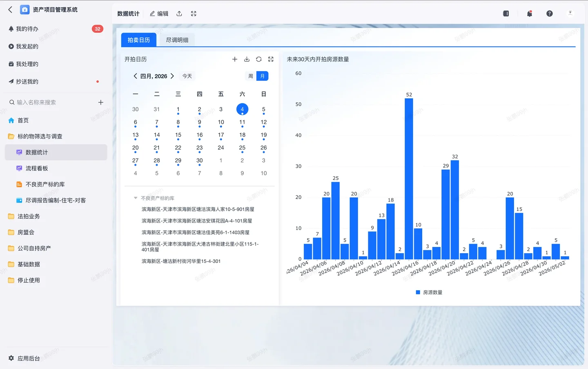The height and width of the screenshot is (369, 588).
Task: Switch calendar to 周 view
Action: pos(251,76)
